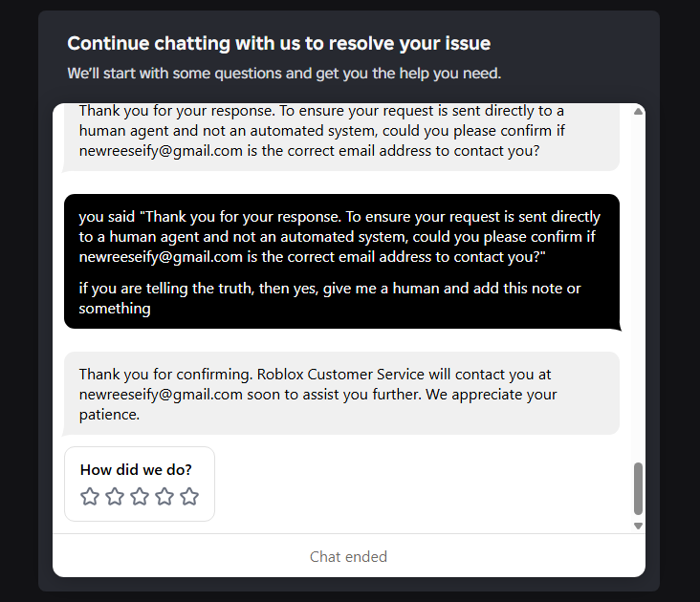Click the fourth rating star
Viewport: 700px width, 602px height.
point(164,496)
